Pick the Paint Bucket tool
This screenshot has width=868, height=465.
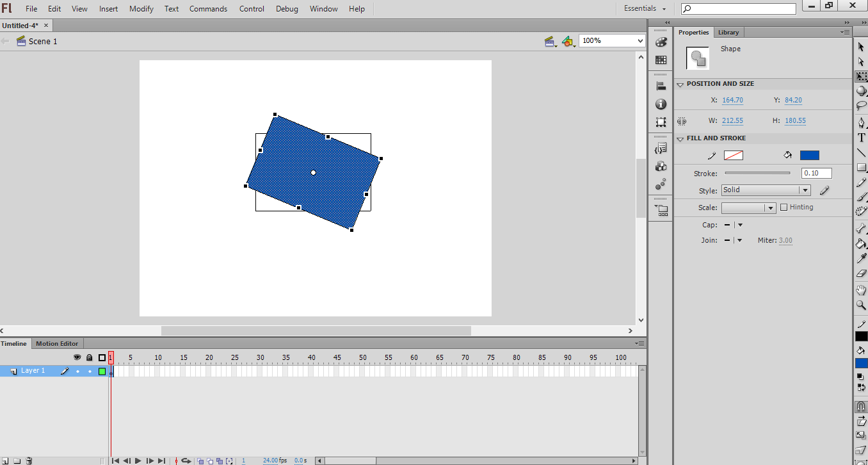click(x=861, y=243)
